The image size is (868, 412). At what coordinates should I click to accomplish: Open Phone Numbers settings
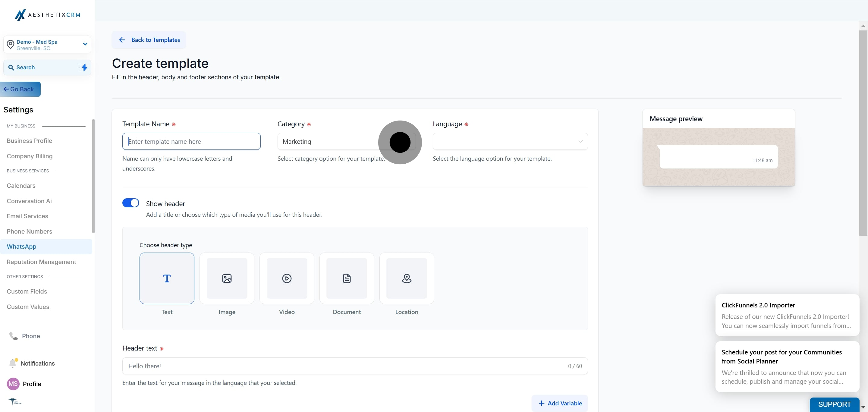tap(29, 231)
